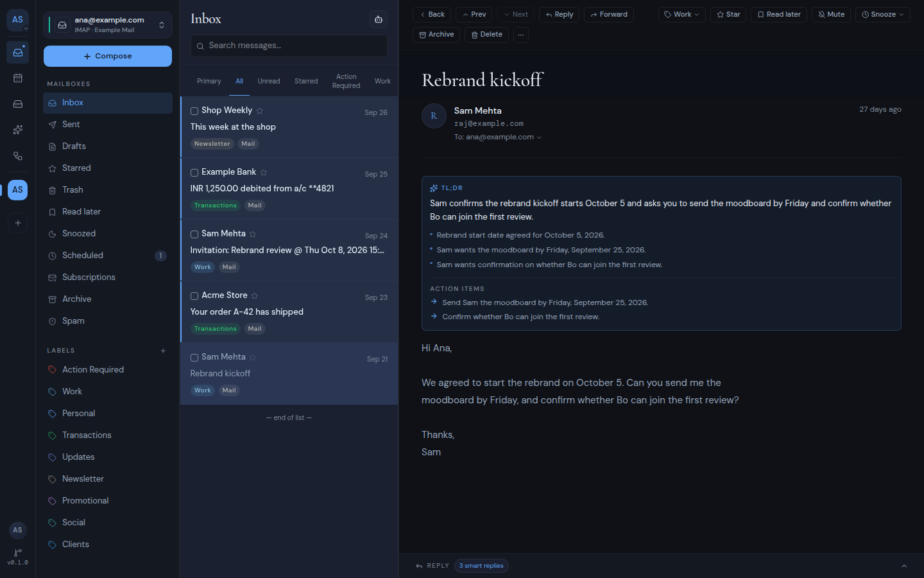Open the Starred tab in inbox filters
Image resolution: width=924 pixels, height=578 pixels.
306,82
